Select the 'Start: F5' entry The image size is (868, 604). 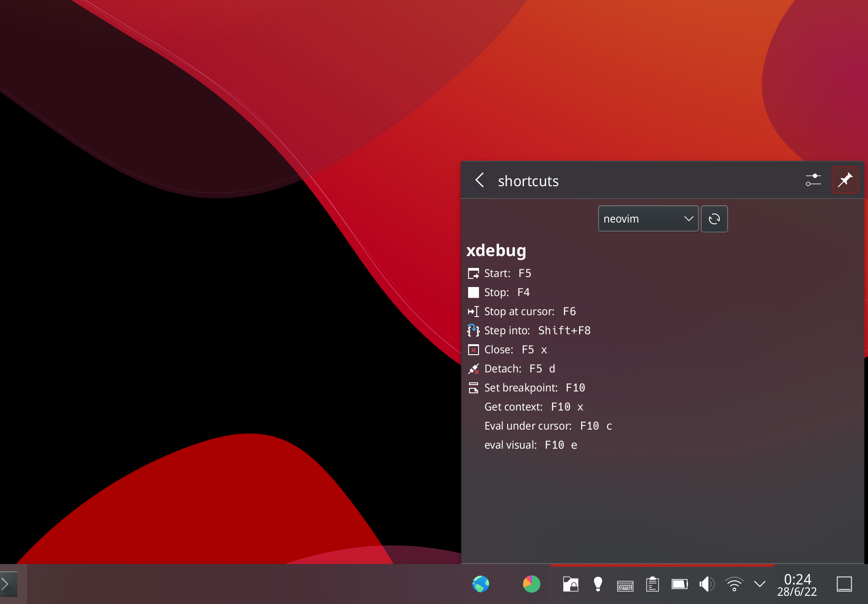click(508, 273)
